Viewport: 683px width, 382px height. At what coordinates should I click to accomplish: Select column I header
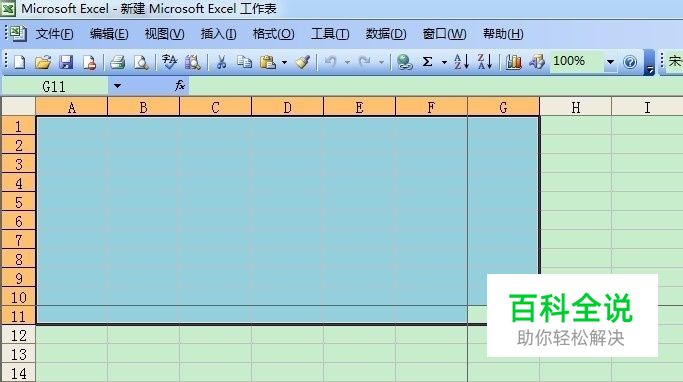point(647,107)
